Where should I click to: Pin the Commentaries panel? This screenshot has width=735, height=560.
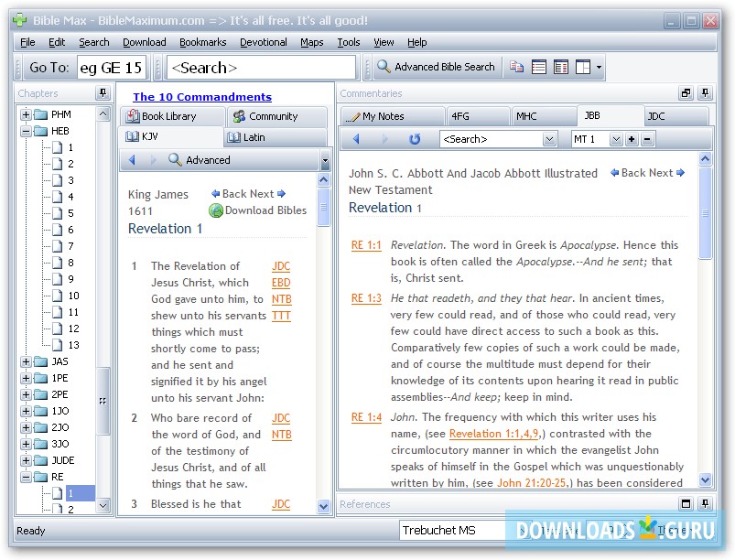pyautogui.click(x=703, y=93)
